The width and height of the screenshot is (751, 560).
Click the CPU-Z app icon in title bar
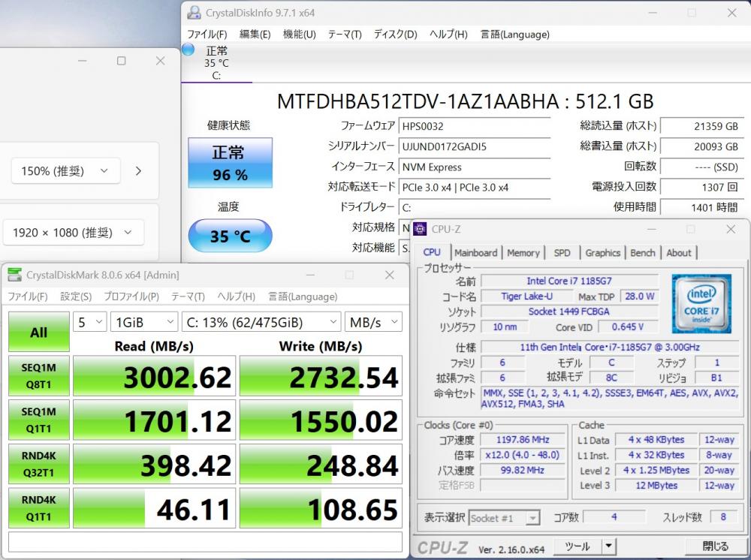tap(421, 229)
